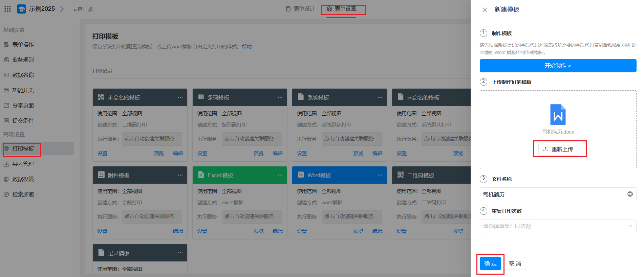Open more options on 条码模板 card
The image size is (644, 277).
click(x=280, y=97)
